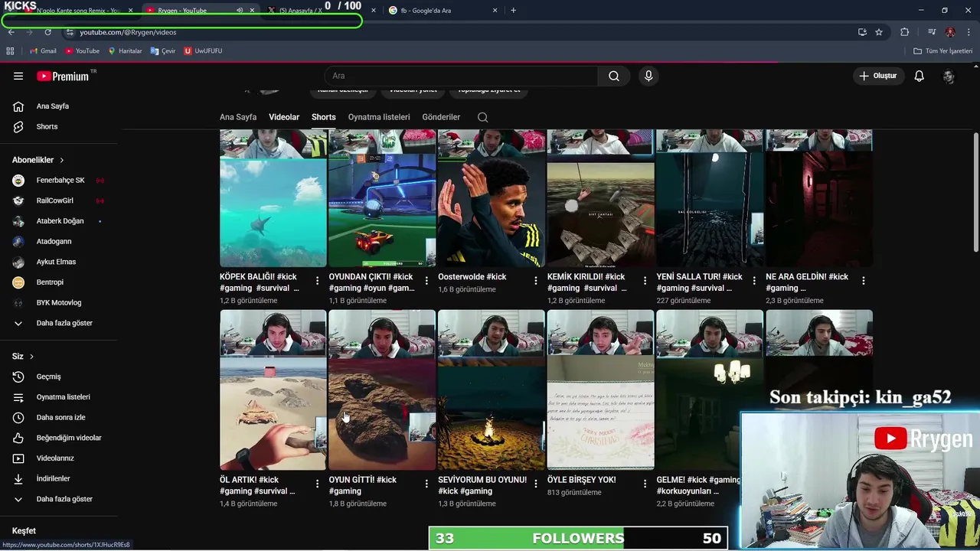Expand the Abonelikler section chevron
Viewport: 980px width, 551px height.
[x=61, y=160]
